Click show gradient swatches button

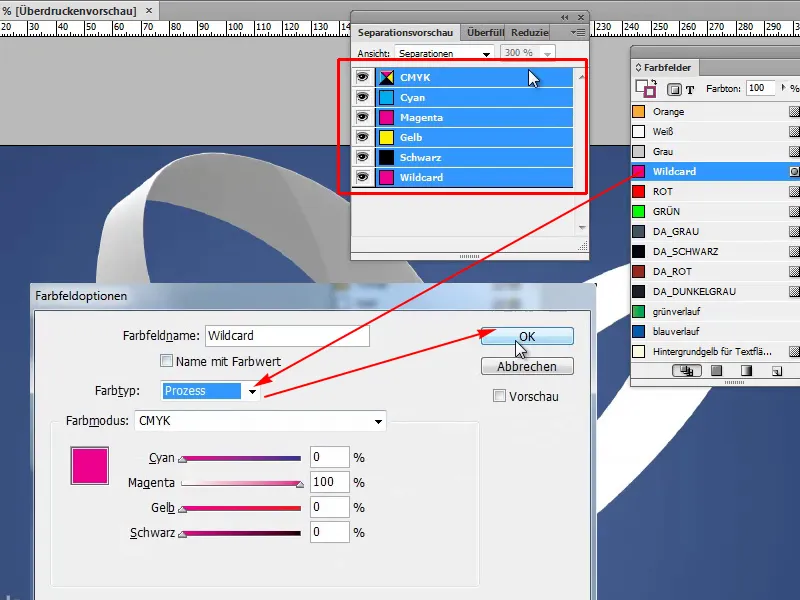click(746, 371)
